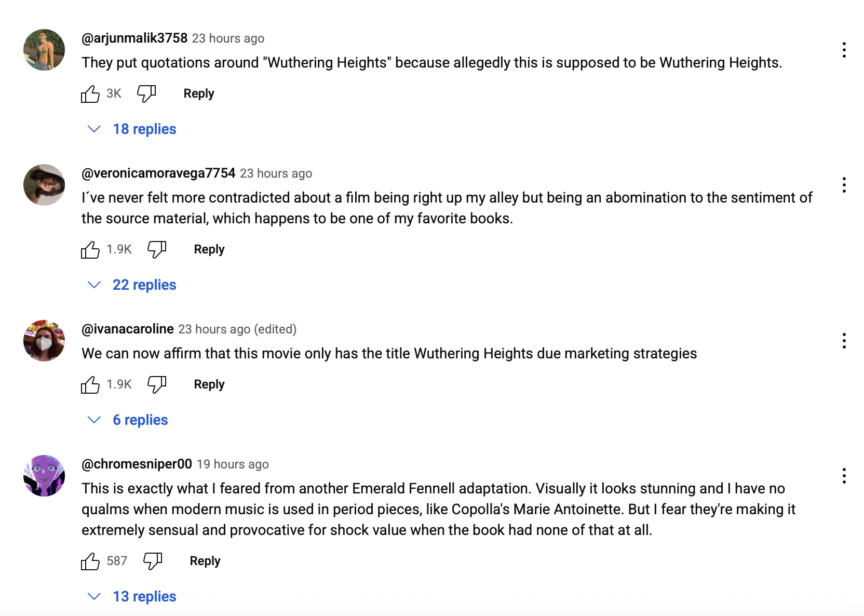The height and width of the screenshot is (616, 864).
Task: Open options menu for @veronicamoravega7754's comment
Action: tap(844, 185)
